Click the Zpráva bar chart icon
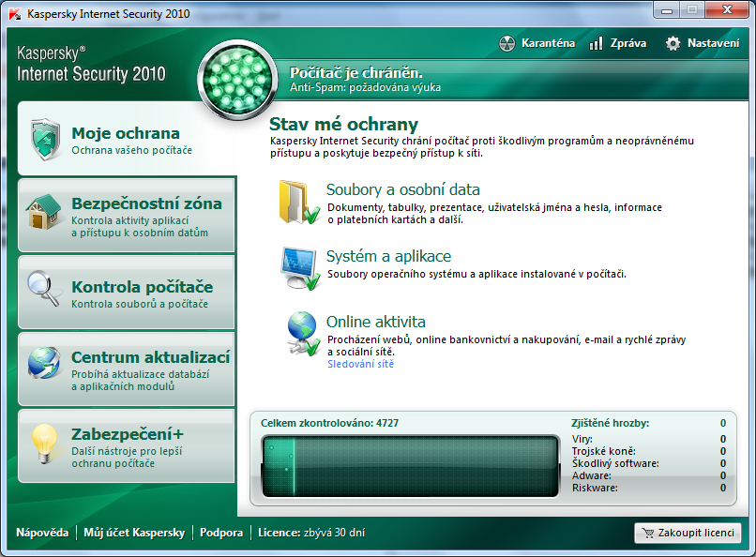The width and height of the screenshot is (756, 557). click(x=596, y=43)
